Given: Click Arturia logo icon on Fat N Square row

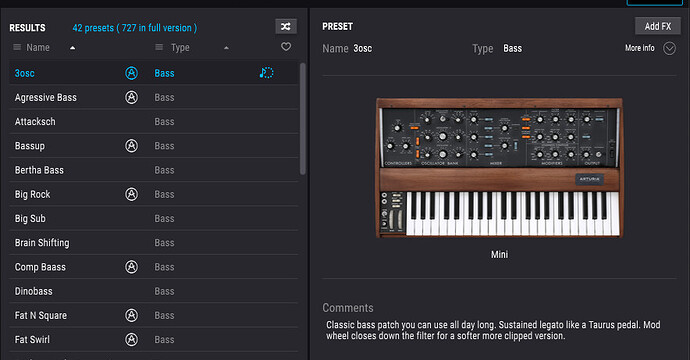Looking at the screenshot, I should coord(131,315).
